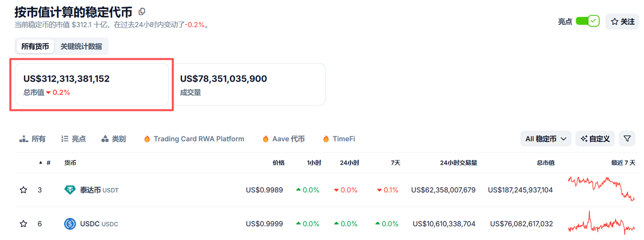Open the 自定义 customize button

(x=595, y=138)
